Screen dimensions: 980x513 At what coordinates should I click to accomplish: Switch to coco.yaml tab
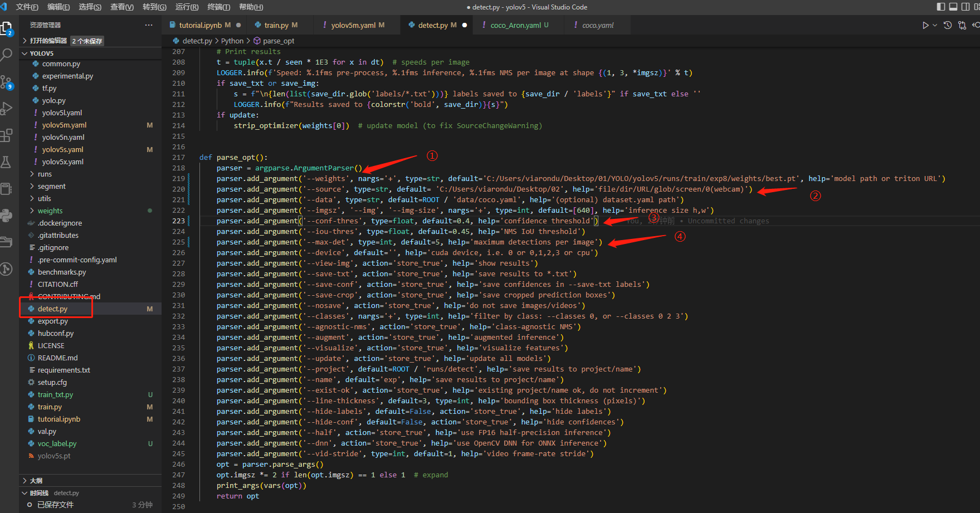click(597, 25)
